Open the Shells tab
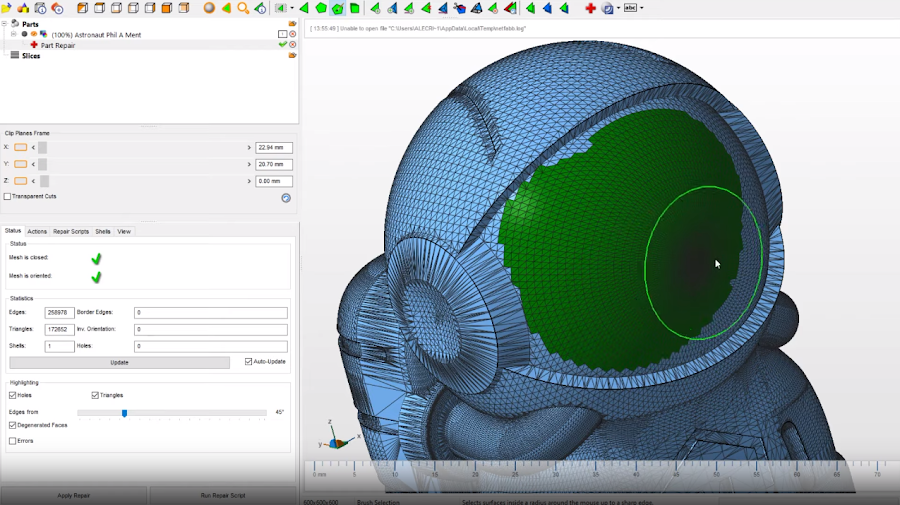Screen dimensions: 900x505 pyautogui.click(x=103, y=231)
